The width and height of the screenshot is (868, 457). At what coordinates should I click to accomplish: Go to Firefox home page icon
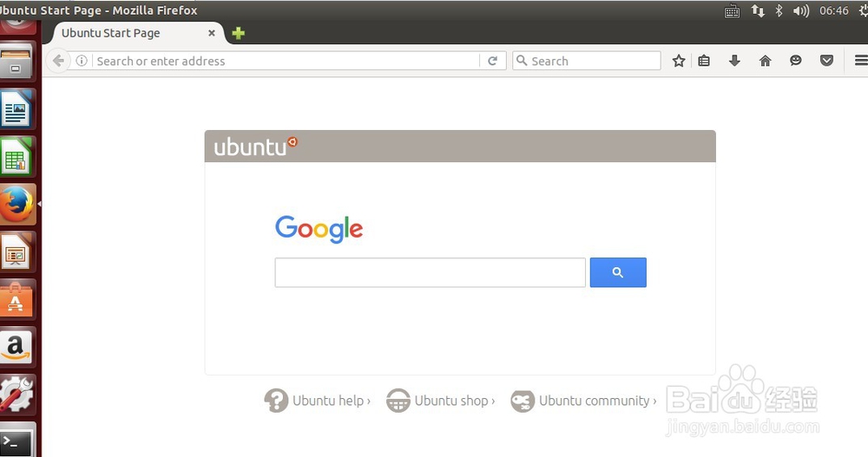tap(765, 61)
